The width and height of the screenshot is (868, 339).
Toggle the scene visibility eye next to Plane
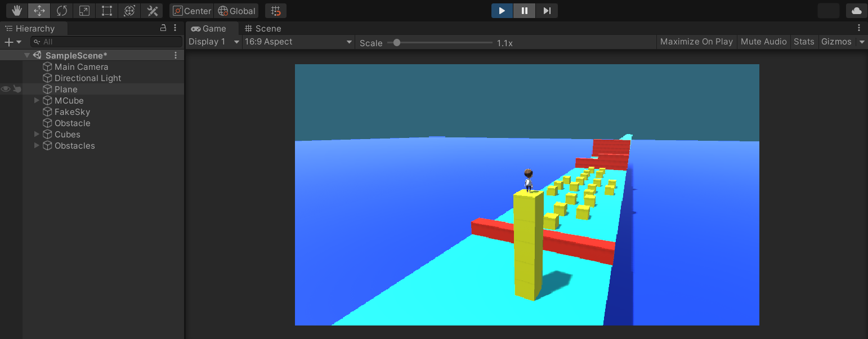5,88
